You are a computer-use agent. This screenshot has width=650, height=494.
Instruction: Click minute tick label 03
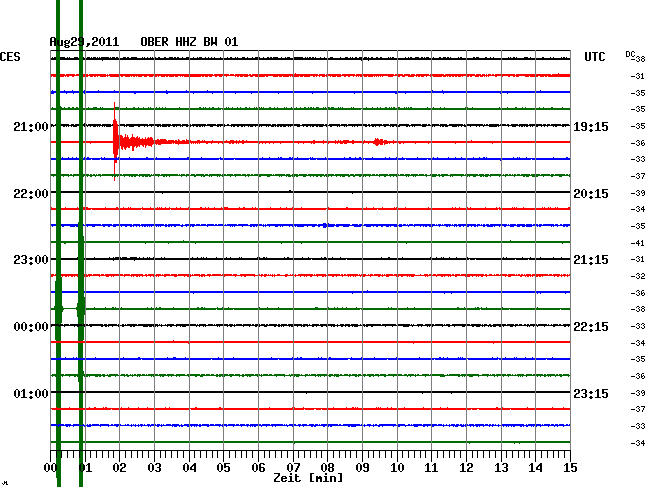pos(154,468)
